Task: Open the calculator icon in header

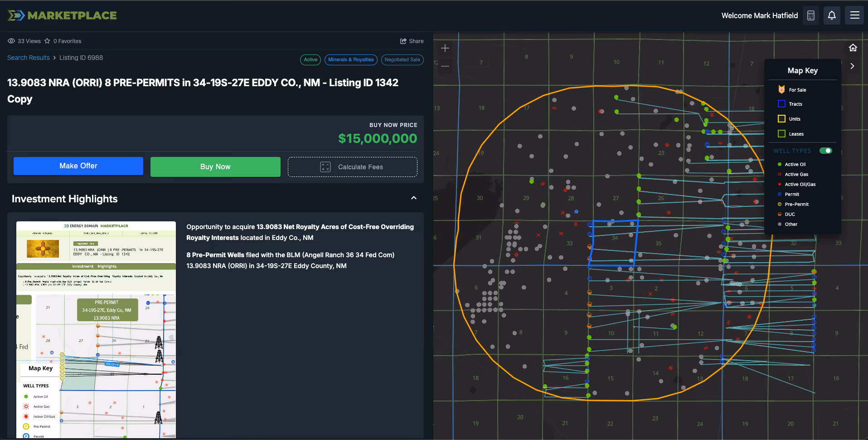Action: point(811,15)
